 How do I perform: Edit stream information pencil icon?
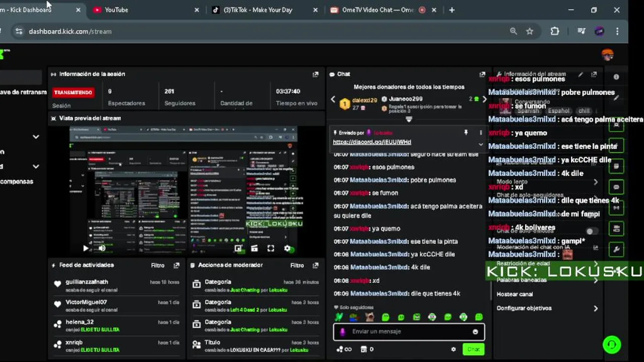[x=581, y=74]
